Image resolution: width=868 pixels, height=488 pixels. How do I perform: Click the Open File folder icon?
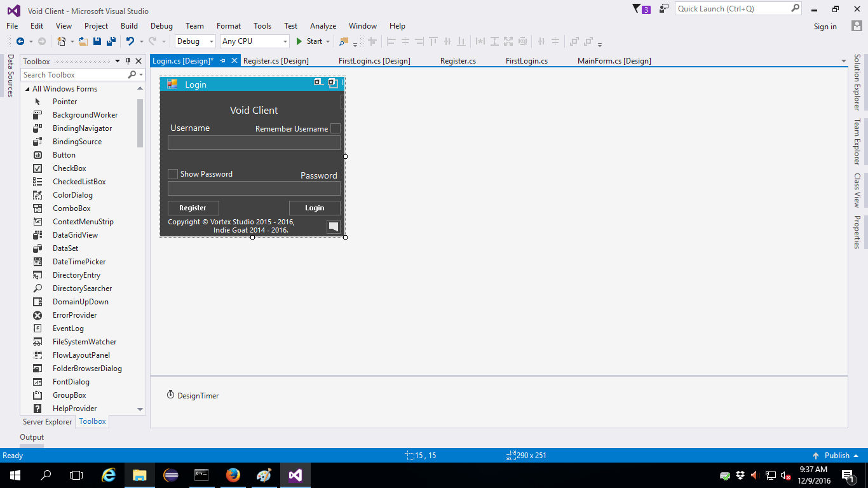pyautogui.click(x=83, y=41)
